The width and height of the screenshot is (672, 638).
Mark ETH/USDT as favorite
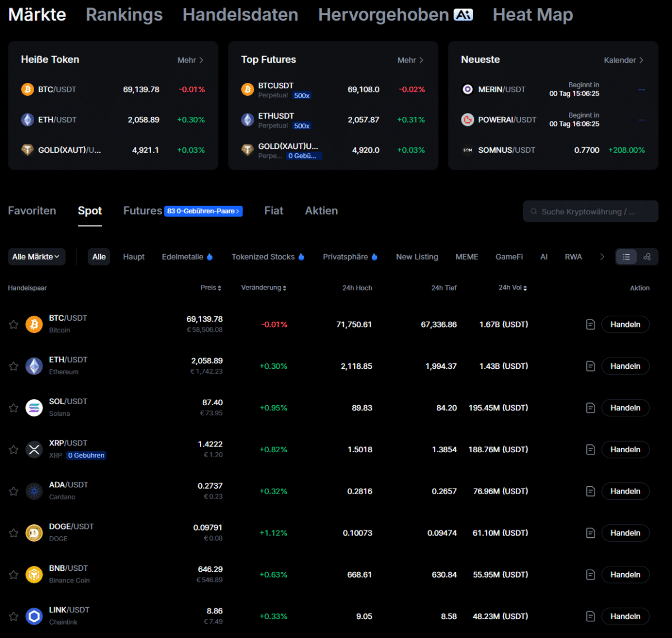(13, 365)
